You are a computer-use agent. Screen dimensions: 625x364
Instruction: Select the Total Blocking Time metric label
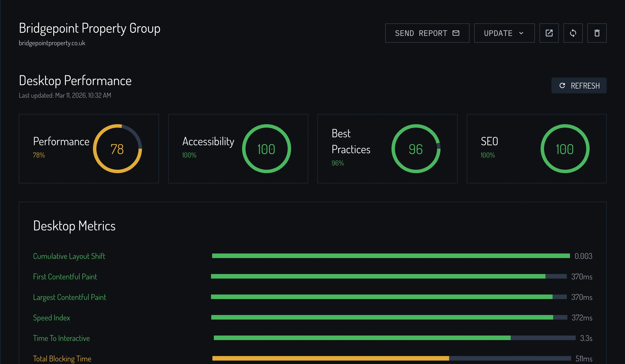click(x=62, y=359)
